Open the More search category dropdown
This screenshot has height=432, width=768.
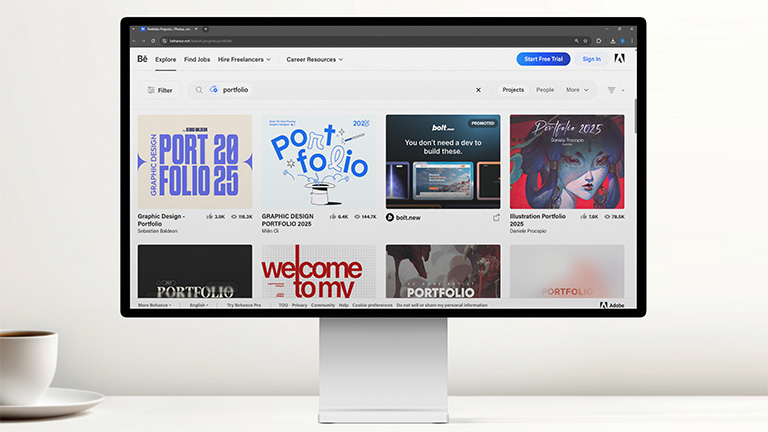click(577, 90)
